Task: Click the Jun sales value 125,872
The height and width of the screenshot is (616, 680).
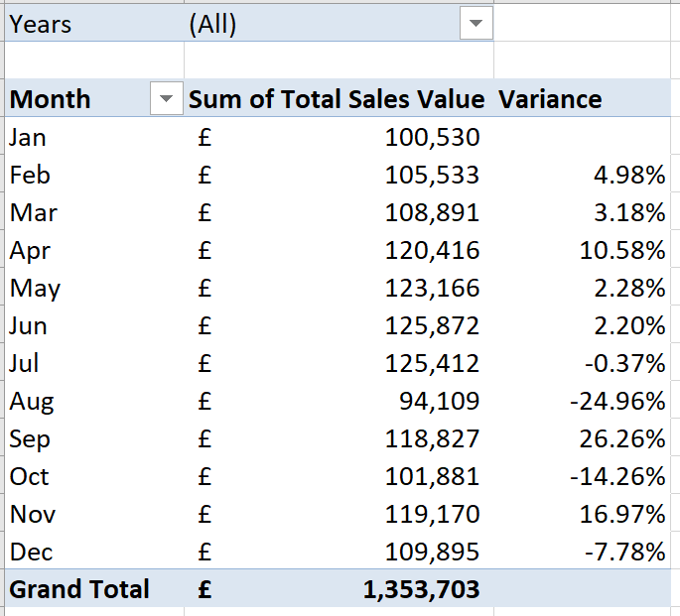Action: pos(432,326)
